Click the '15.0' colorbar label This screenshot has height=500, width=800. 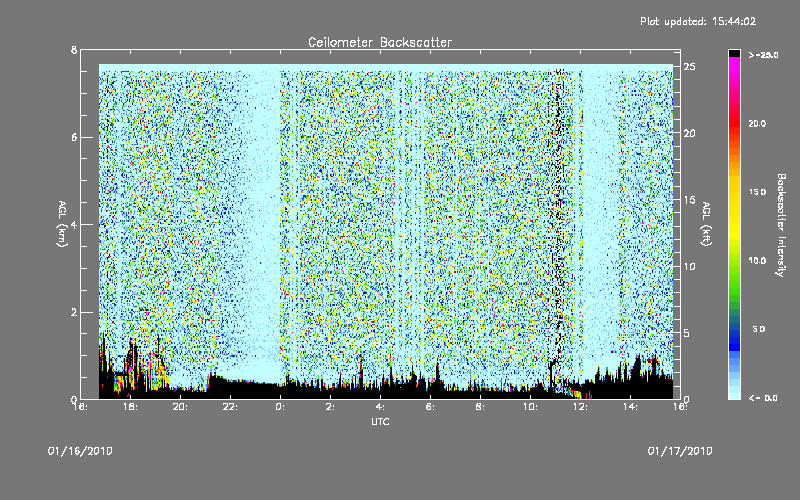click(757, 192)
